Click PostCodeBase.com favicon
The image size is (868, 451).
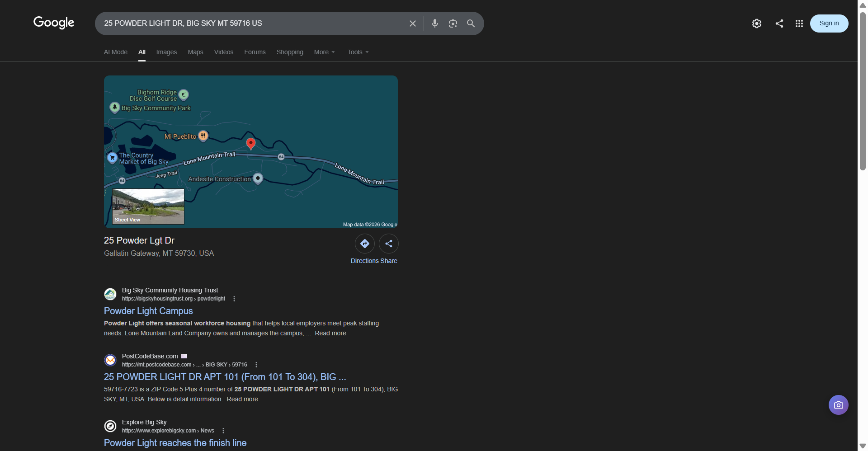point(110,360)
